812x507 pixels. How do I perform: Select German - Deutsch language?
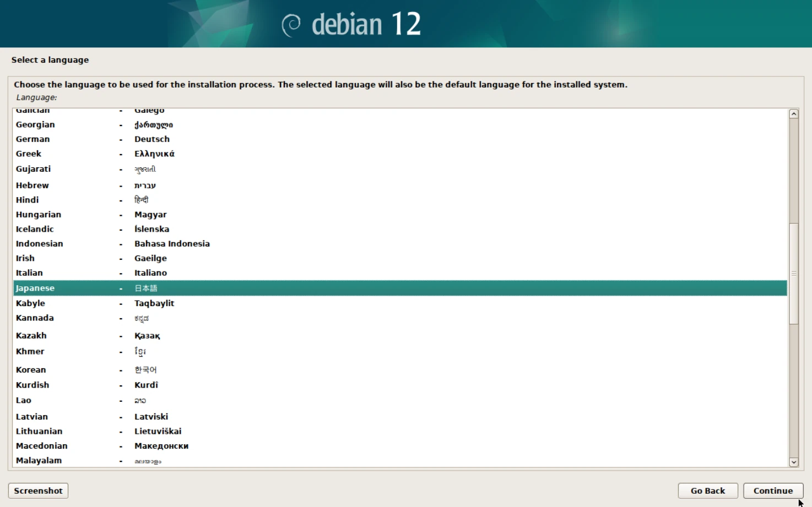400,139
